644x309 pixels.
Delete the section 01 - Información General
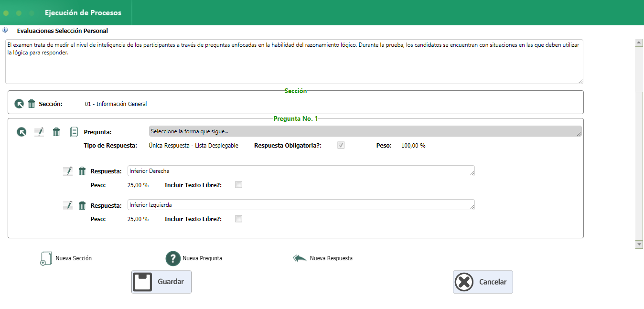point(32,104)
